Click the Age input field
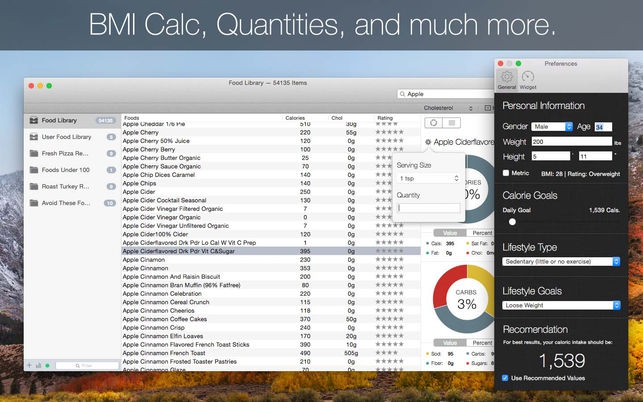The image size is (643, 402). (603, 127)
